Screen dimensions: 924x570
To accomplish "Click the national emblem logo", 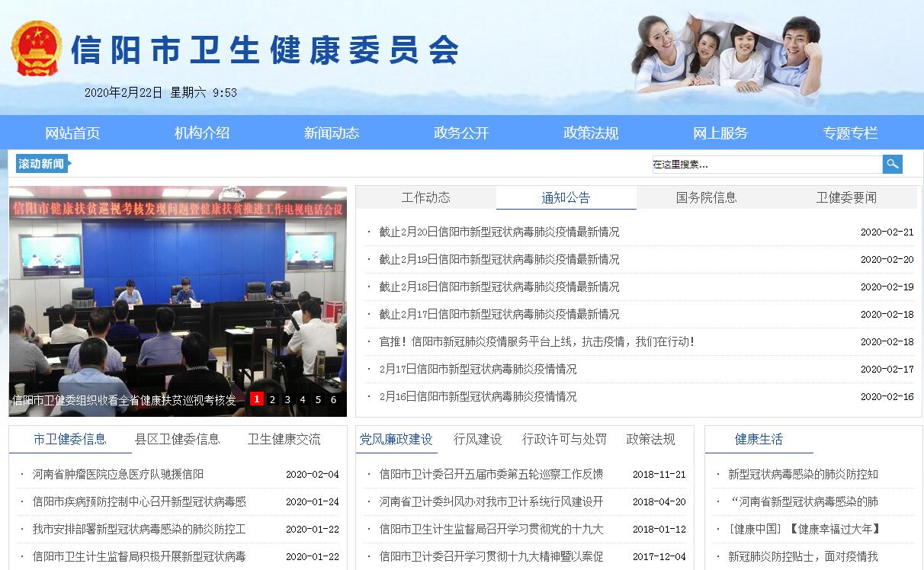I will pos(37,49).
